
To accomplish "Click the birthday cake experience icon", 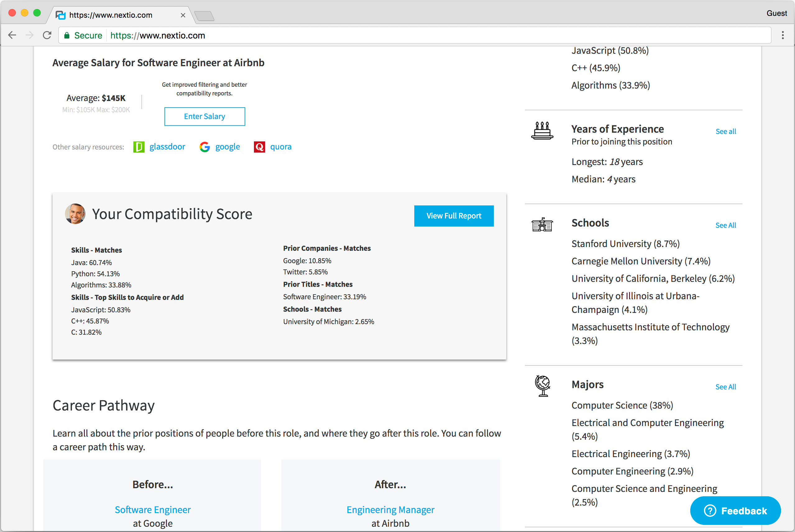I will click(542, 131).
